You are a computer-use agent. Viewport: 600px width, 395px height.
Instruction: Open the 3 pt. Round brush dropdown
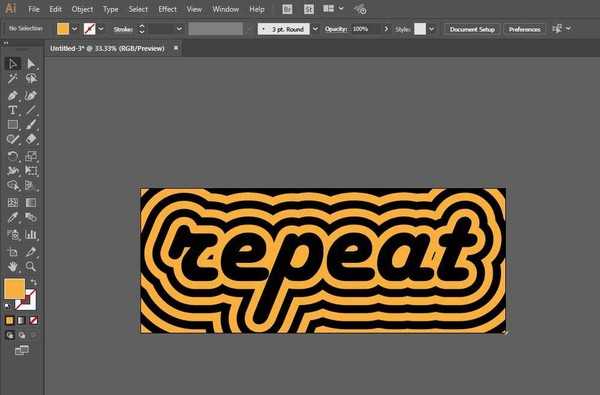(x=315, y=29)
